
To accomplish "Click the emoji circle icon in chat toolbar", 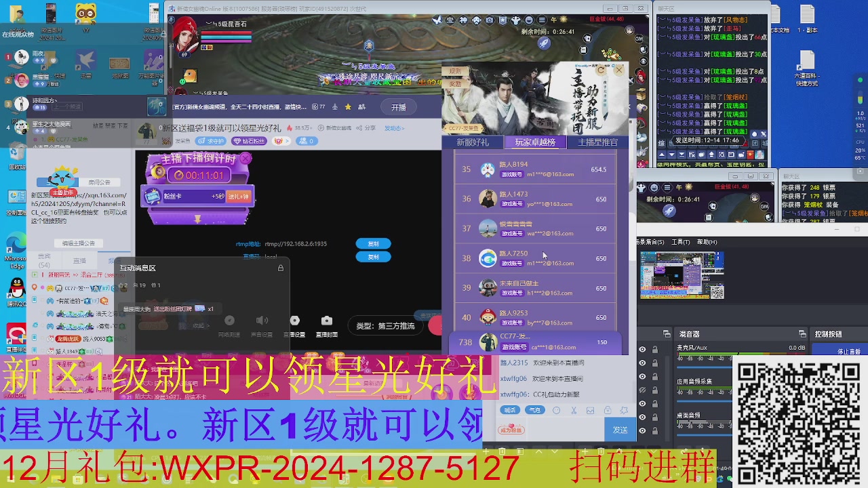I will tap(556, 410).
